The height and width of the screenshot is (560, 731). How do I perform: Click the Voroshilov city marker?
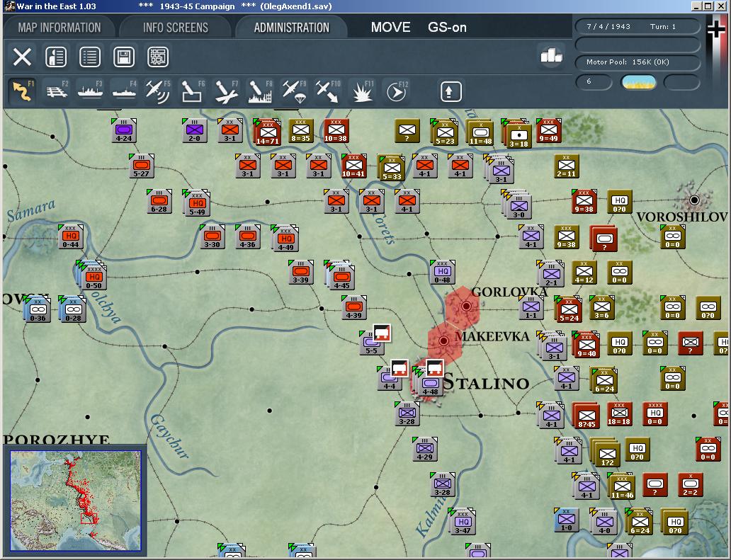coord(694,200)
